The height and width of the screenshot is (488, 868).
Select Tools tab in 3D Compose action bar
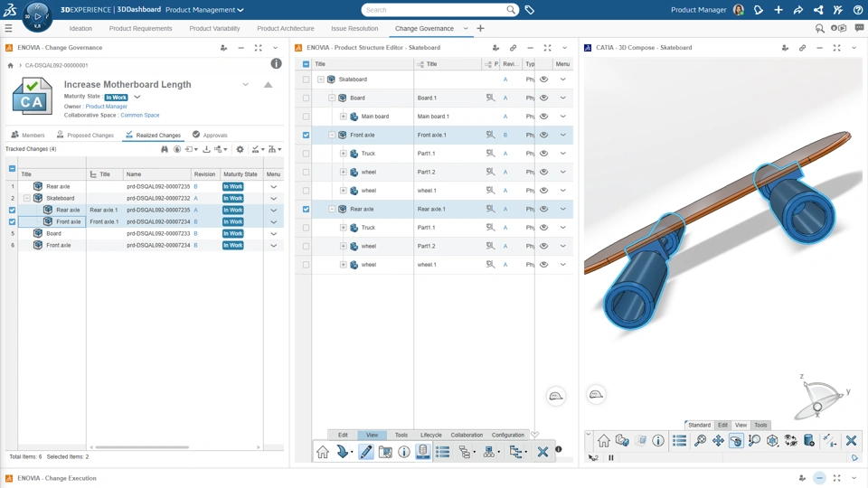(x=760, y=425)
